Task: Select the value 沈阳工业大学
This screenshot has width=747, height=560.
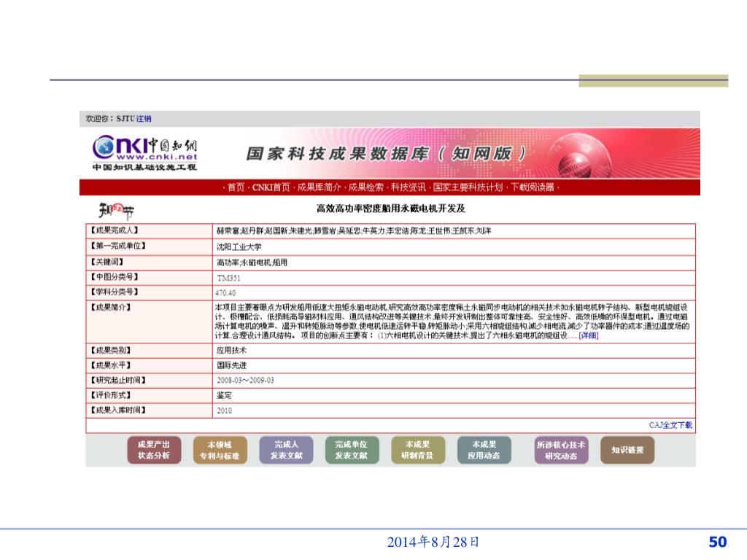Action: [x=239, y=246]
